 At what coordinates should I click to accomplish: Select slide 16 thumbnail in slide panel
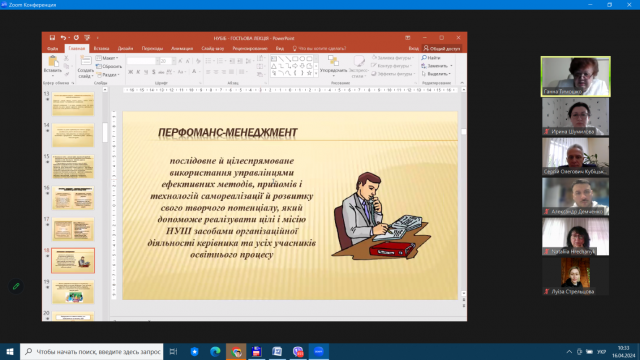point(73,198)
